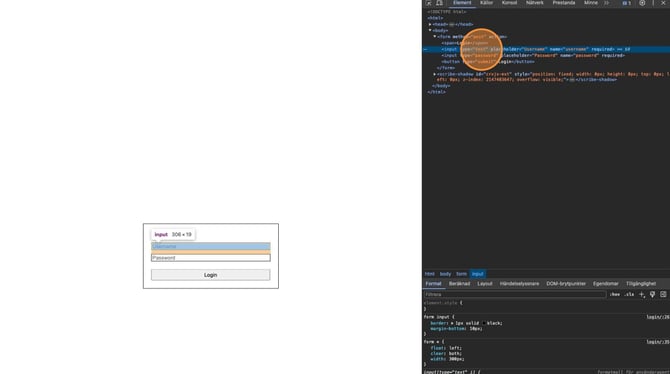Show more DevTools tabs chevron
Viewport: 670px width, 374px height.
pyautogui.click(x=606, y=3)
